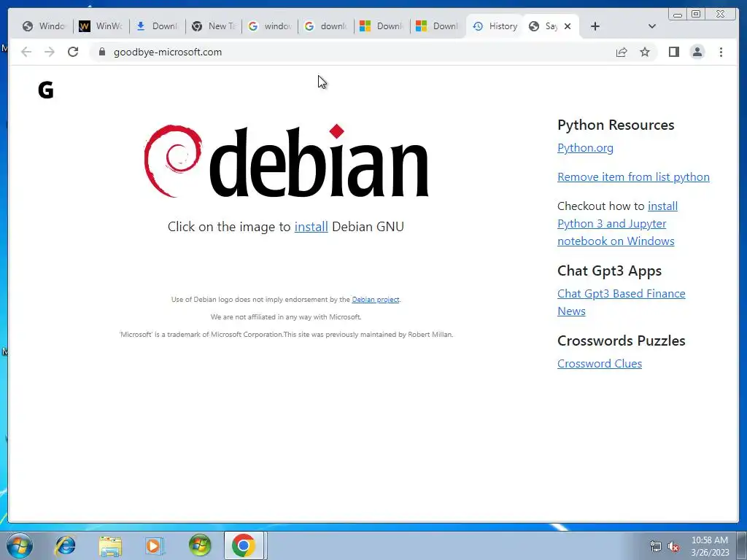The image size is (747, 560).
Task: Click the share page icon in address bar
Action: point(622,52)
